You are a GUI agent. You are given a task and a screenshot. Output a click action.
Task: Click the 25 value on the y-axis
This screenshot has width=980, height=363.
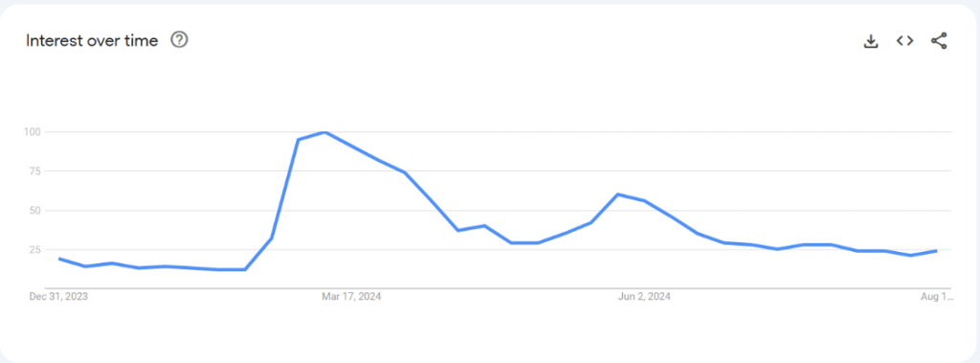tap(35, 250)
